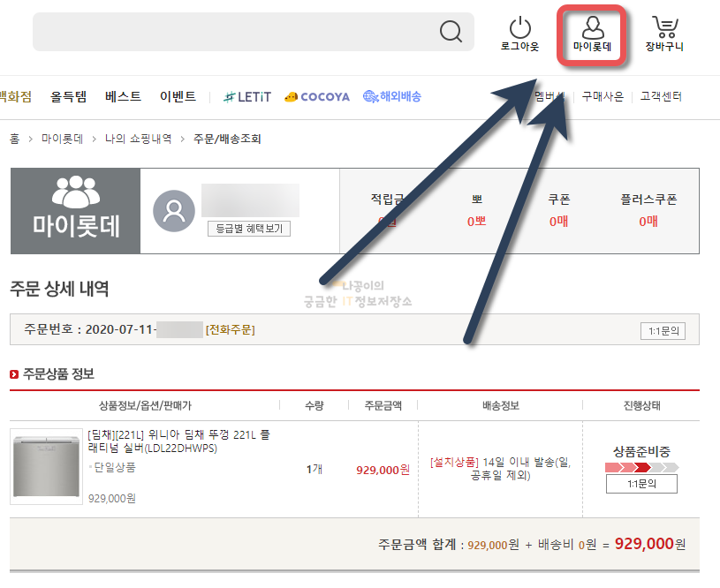Click 나의 쇼핑내역 breadcrumb link
This screenshot has height=588, width=720.
(x=138, y=139)
